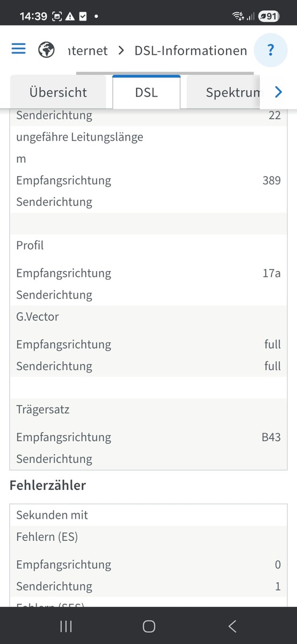Tap the Trägersatz B43 value
Viewport: 297px width, 644px height.
point(271,437)
